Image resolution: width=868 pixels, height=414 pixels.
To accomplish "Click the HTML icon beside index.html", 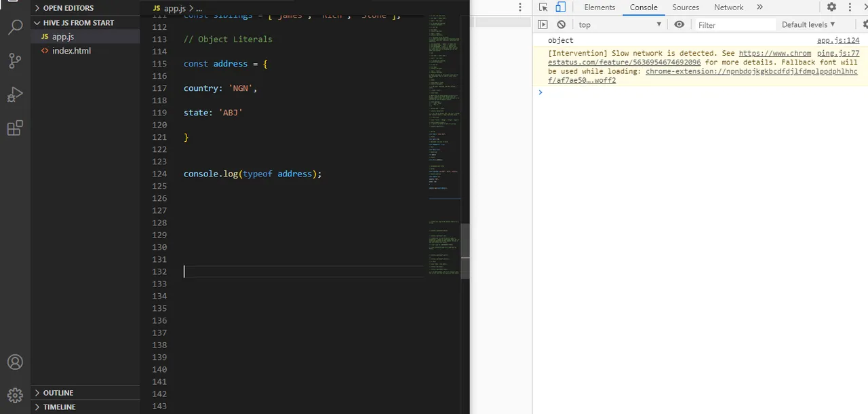I will 45,51.
